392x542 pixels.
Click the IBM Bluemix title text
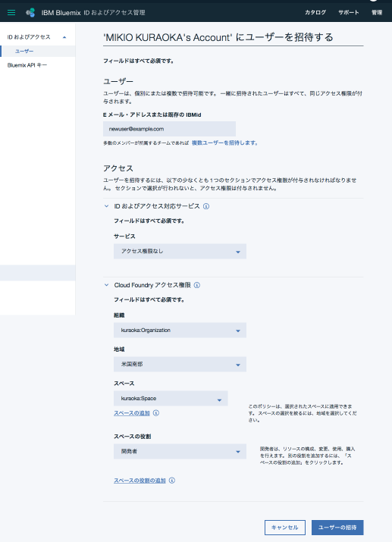click(x=61, y=13)
